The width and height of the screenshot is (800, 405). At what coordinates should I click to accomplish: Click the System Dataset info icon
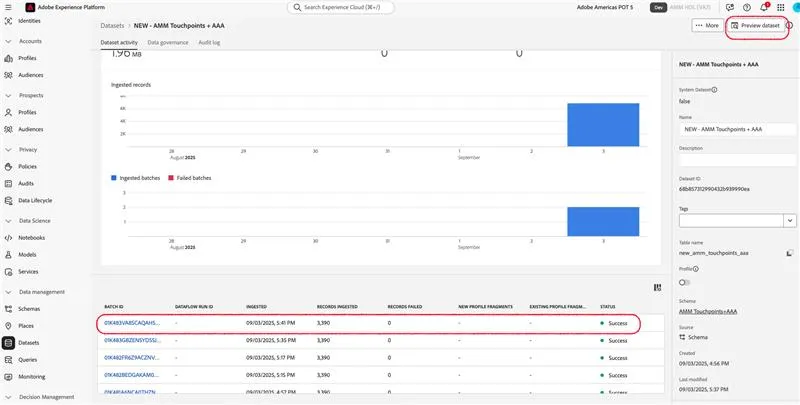point(714,90)
